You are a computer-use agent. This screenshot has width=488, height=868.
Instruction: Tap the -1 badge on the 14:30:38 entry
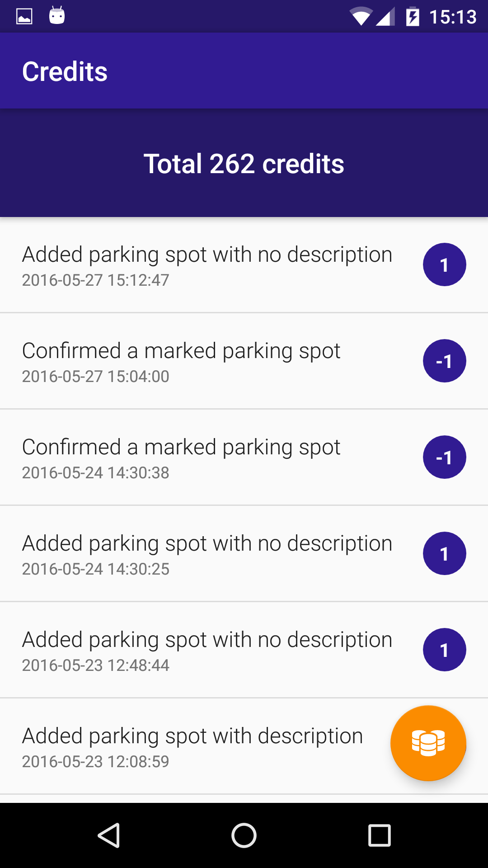coord(444,457)
